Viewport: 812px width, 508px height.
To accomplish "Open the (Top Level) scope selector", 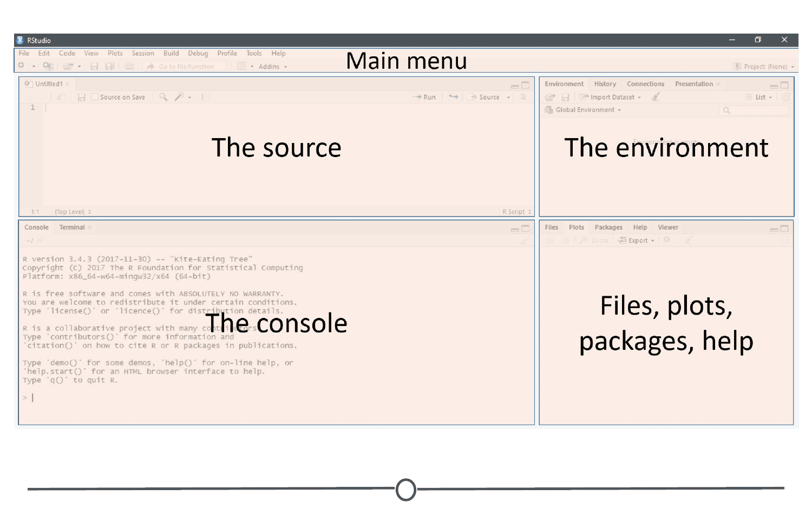I will pos(73,212).
